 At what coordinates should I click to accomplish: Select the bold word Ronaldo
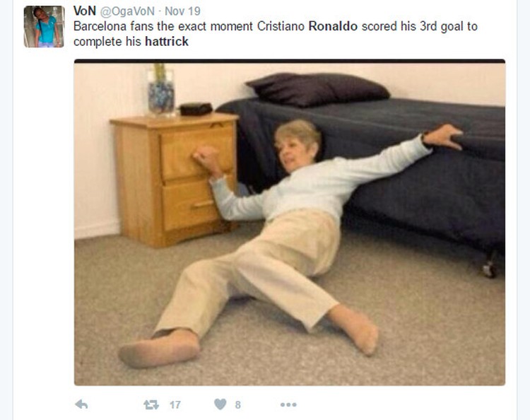[x=333, y=26]
